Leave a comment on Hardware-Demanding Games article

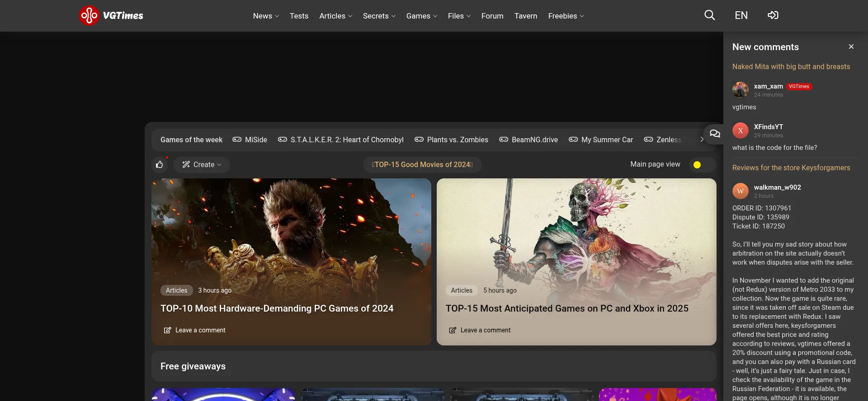point(194,330)
